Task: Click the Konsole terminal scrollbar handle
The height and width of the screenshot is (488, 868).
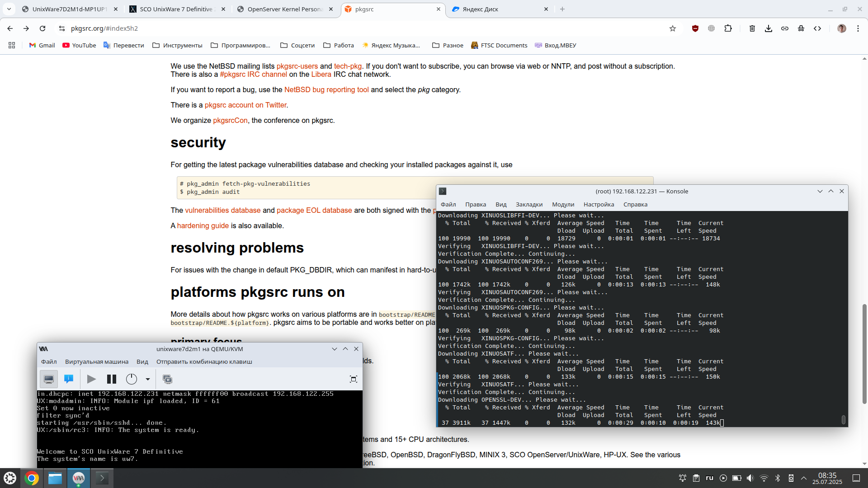Action: pyautogui.click(x=843, y=420)
